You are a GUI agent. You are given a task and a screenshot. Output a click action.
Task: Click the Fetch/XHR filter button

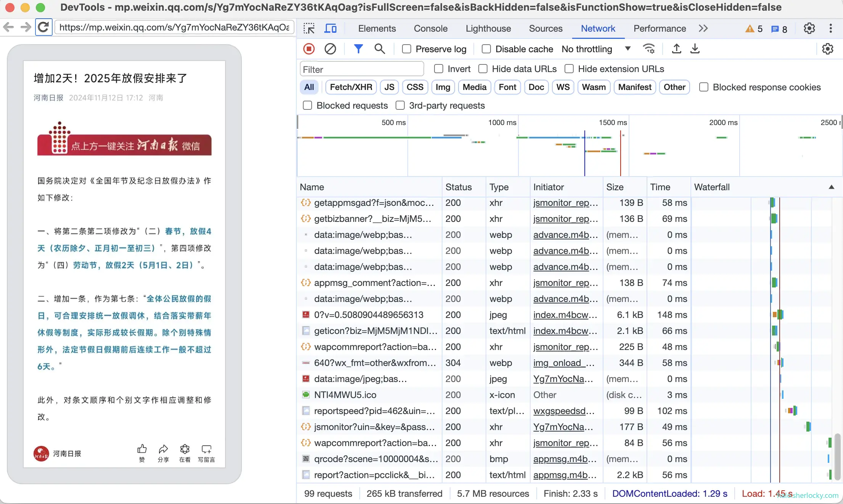(x=351, y=87)
